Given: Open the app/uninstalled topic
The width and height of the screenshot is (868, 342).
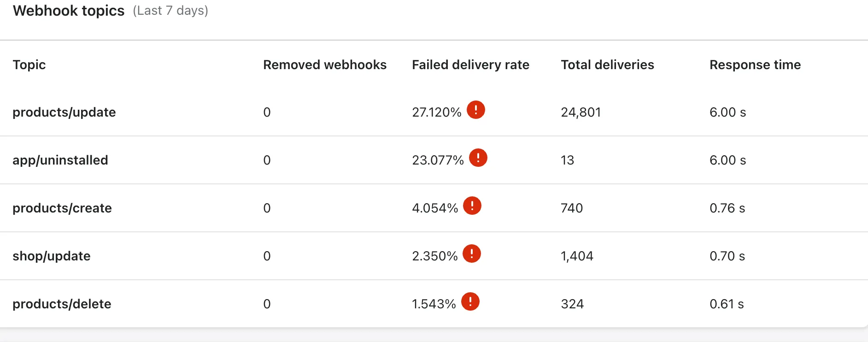Looking at the screenshot, I should 60,160.
